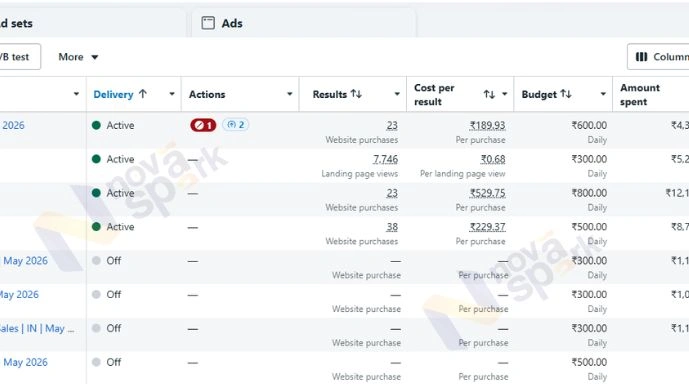Open the Delivery column dropdown arrow

click(172, 94)
